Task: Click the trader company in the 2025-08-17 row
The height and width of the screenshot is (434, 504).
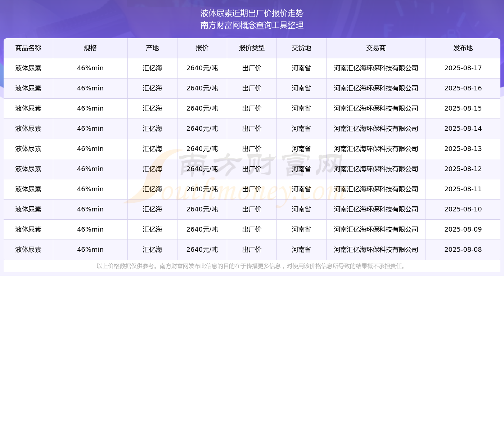Action: pyautogui.click(x=376, y=68)
